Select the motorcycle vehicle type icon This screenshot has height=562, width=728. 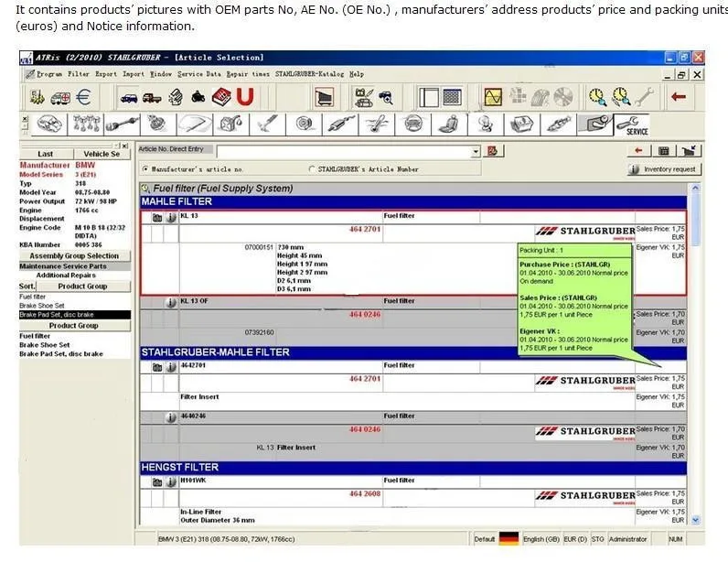[x=198, y=97]
